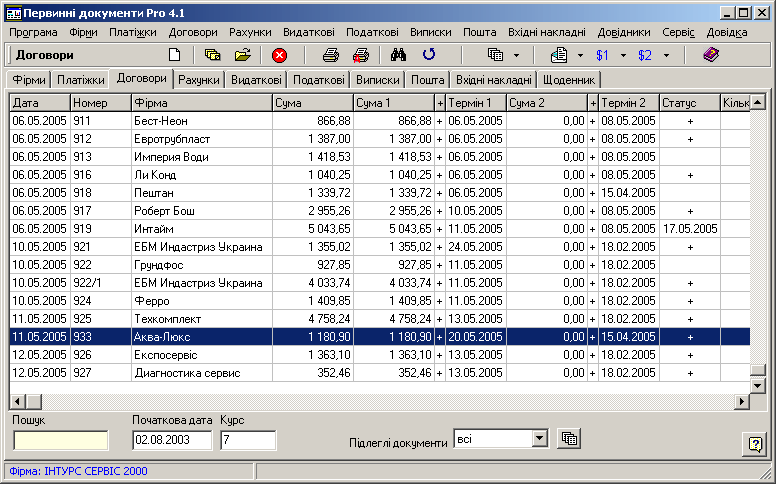Viewport: 776px width, 484px height.
Task: Open the Вхідні накладні menu in the menu bar
Action: coord(547,32)
